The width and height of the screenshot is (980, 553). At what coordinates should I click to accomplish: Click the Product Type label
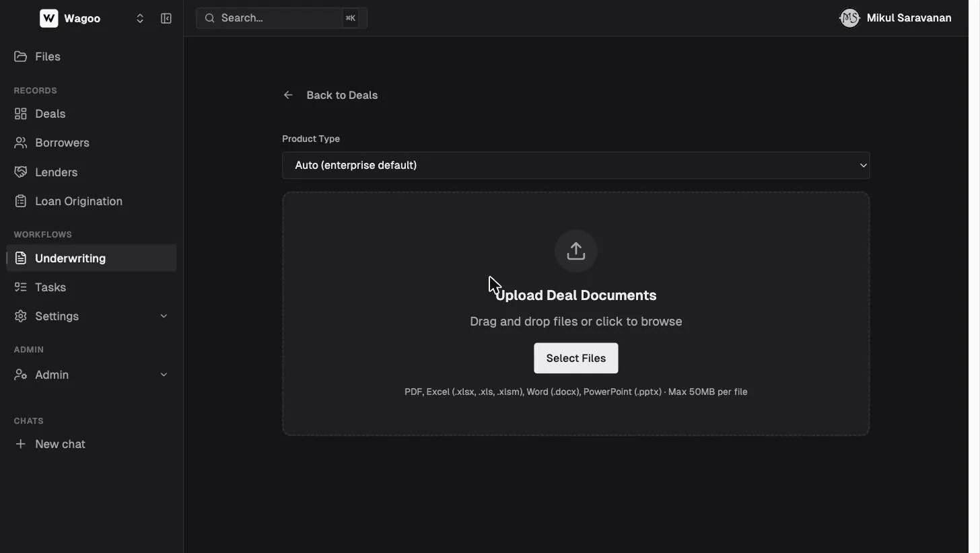311,139
